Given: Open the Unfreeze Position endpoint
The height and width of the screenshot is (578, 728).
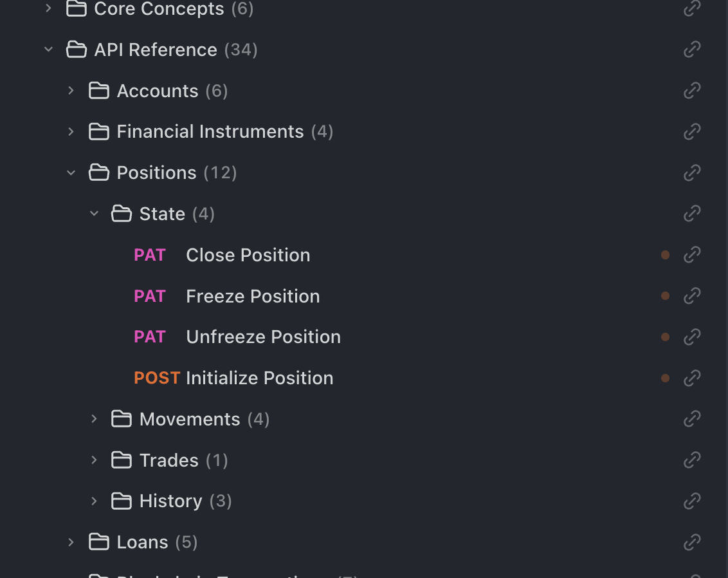Looking at the screenshot, I should tap(263, 337).
